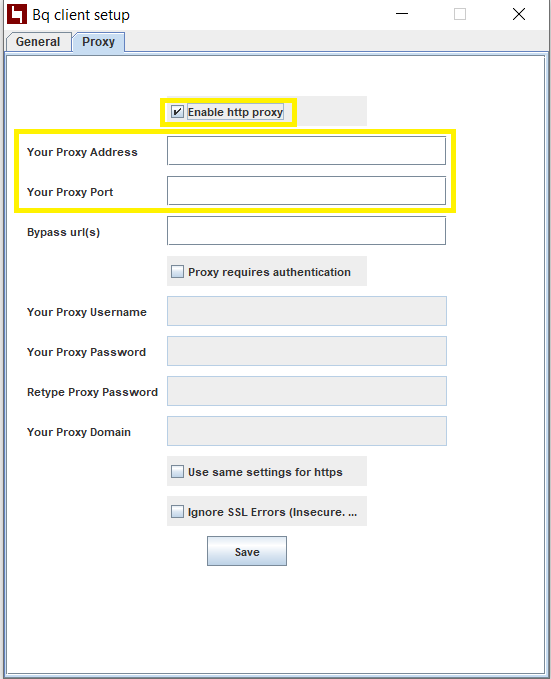
Task: Uncheck the Enable http proxy checkbox
Action: pos(177,112)
